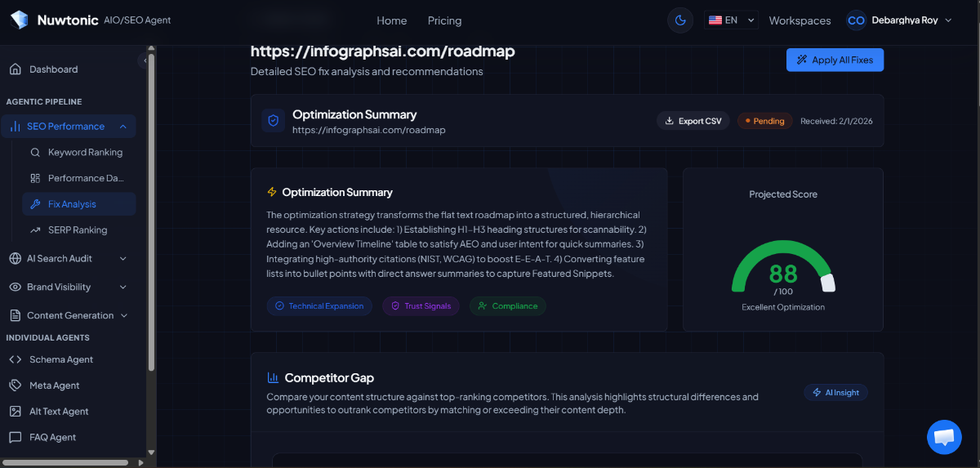980x468 pixels.
Task: Export CSV of optimization summary
Action: coord(692,121)
